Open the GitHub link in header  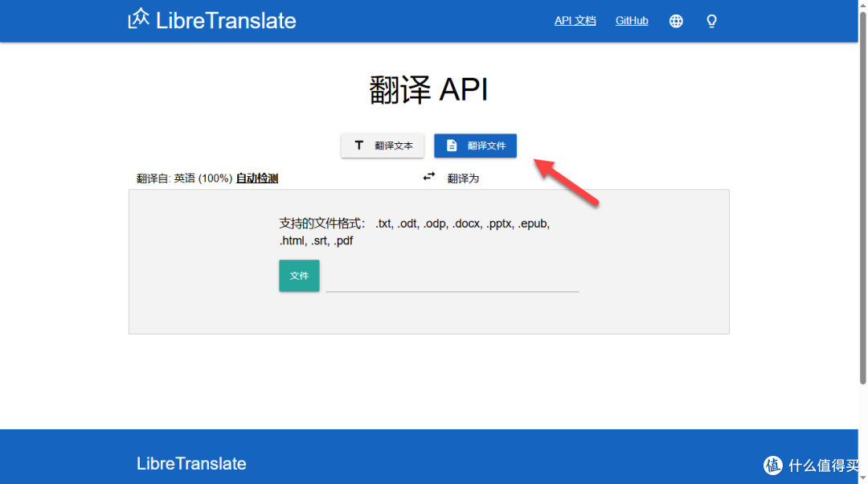(x=632, y=20)
